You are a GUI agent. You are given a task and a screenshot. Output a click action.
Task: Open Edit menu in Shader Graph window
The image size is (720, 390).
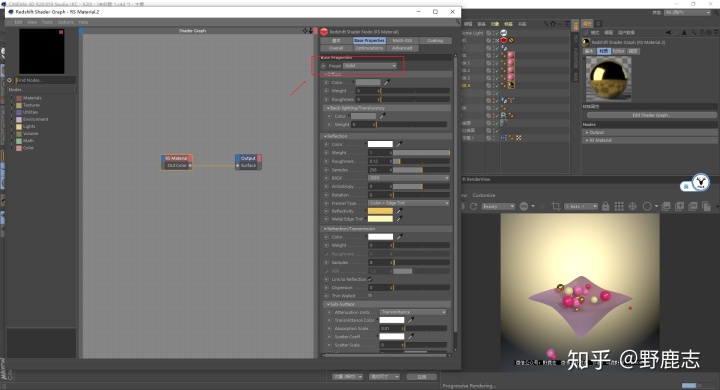(x=18, y=22)
